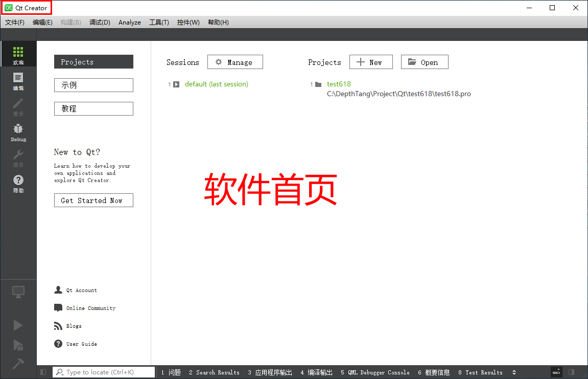
Task: Click the Build hammer icon
Action: [x=18, y=364]
